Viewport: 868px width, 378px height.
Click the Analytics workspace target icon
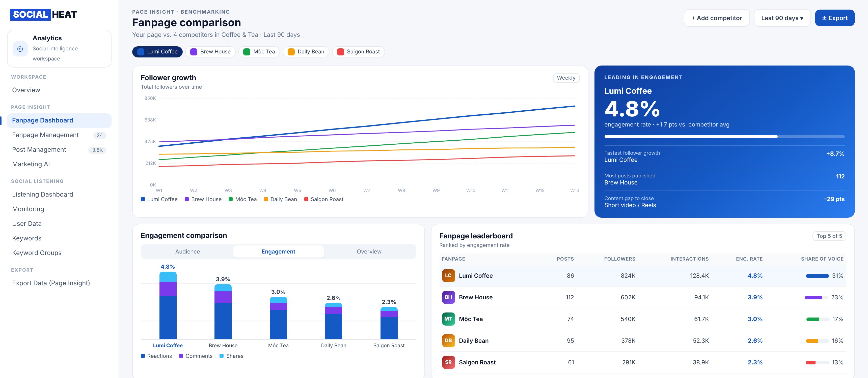click(x=20, y=49)
